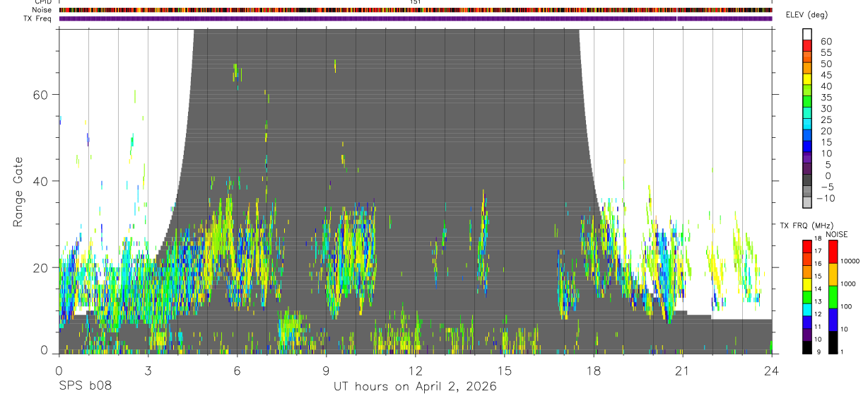
Task: Click the '12' tick label on the UT hours axis
Action: click(415, 370)
